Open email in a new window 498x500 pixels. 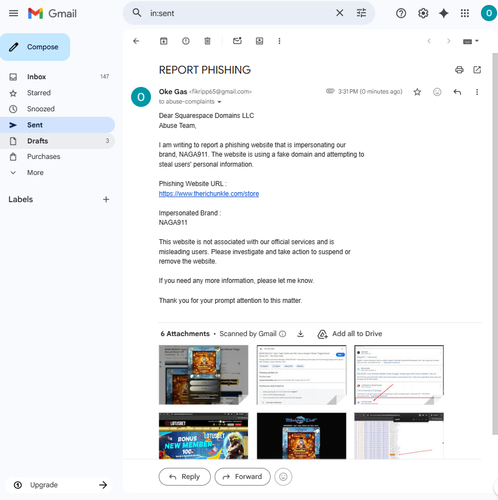pyautogui.click(x=477, y=70)
